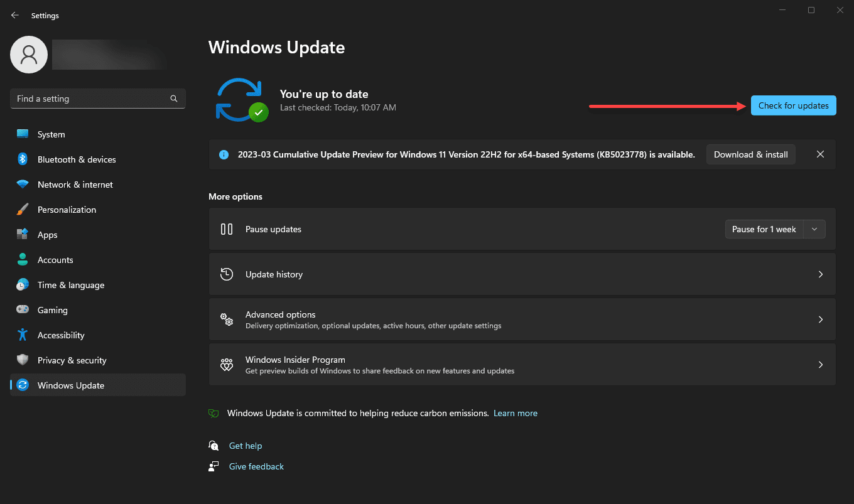The image size is (854, 504).
Task: Click the Give feedback icon
Action: pos(213,466)
